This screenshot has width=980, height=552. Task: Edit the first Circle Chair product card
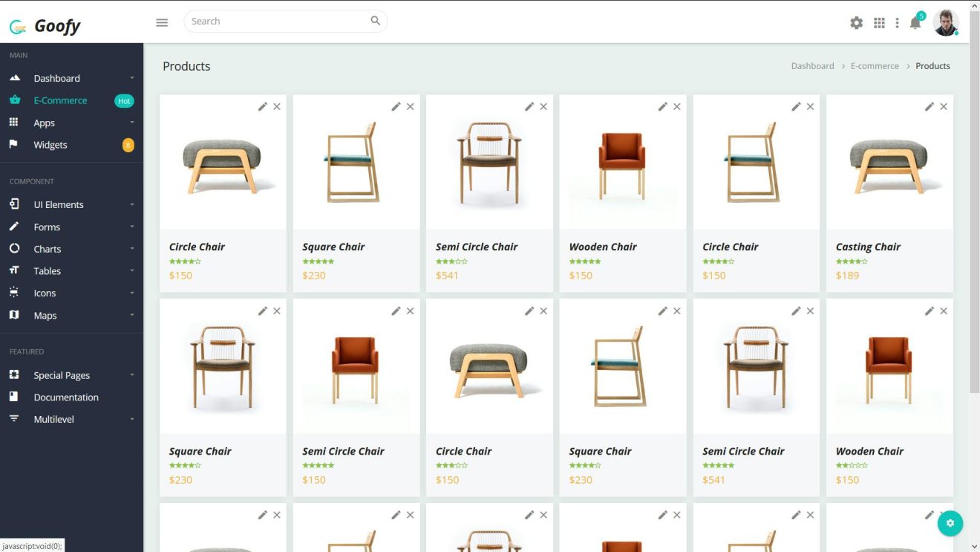pyautogui.click(x=262, y=107)
